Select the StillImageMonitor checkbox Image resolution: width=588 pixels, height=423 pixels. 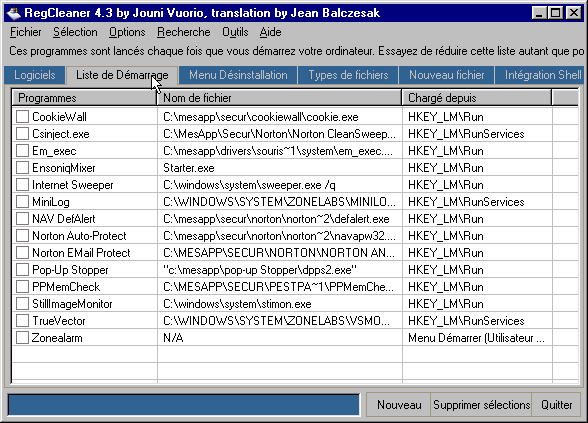22,304
